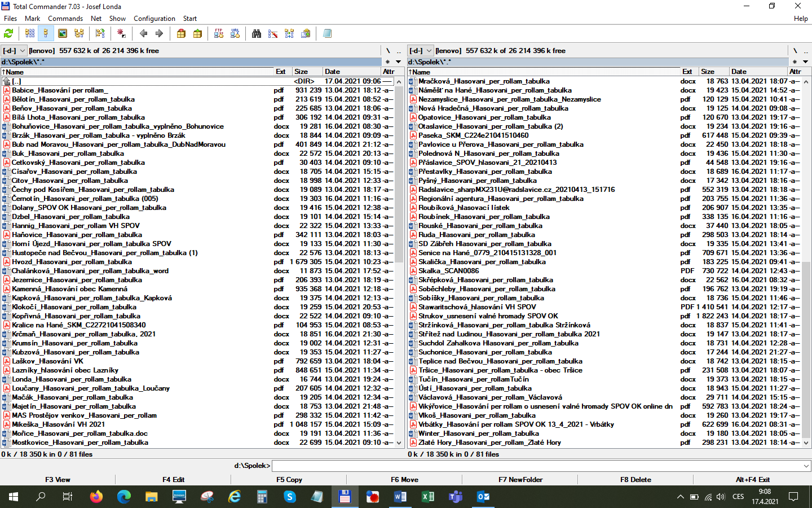This screenshot has height=508, width=812.
Task: Open Excel from the taskbar
Action: 428,497
